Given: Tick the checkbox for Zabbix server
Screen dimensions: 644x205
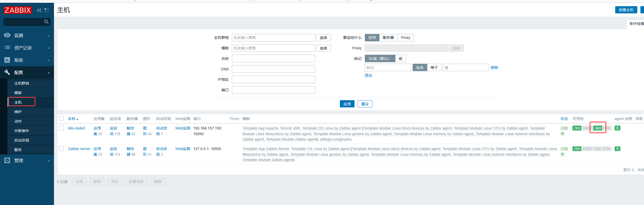Looking at the screenshot, I should click(61, 148).
